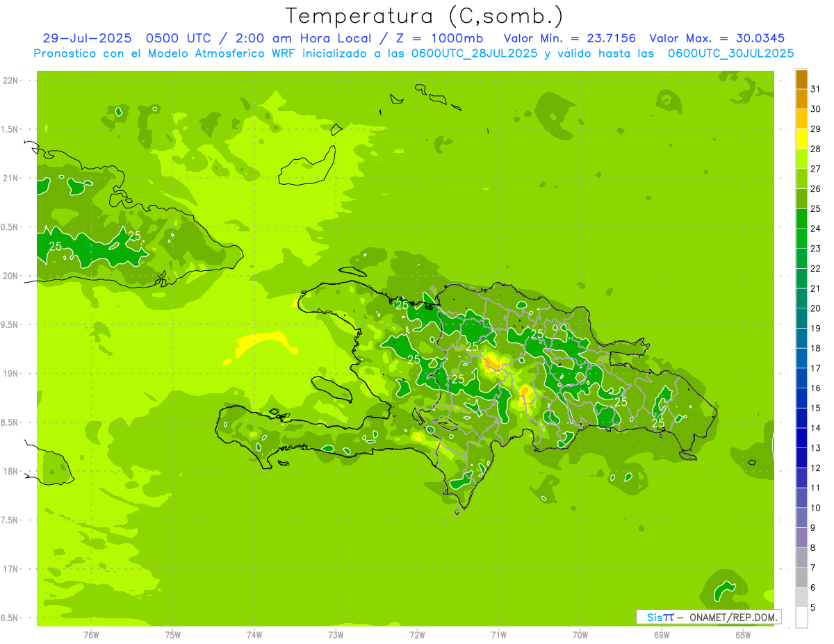Screen dimensions: 834x644
Task: Select the "0600UTC_28JUL2025" initialization time
Action: coord(474,53)
